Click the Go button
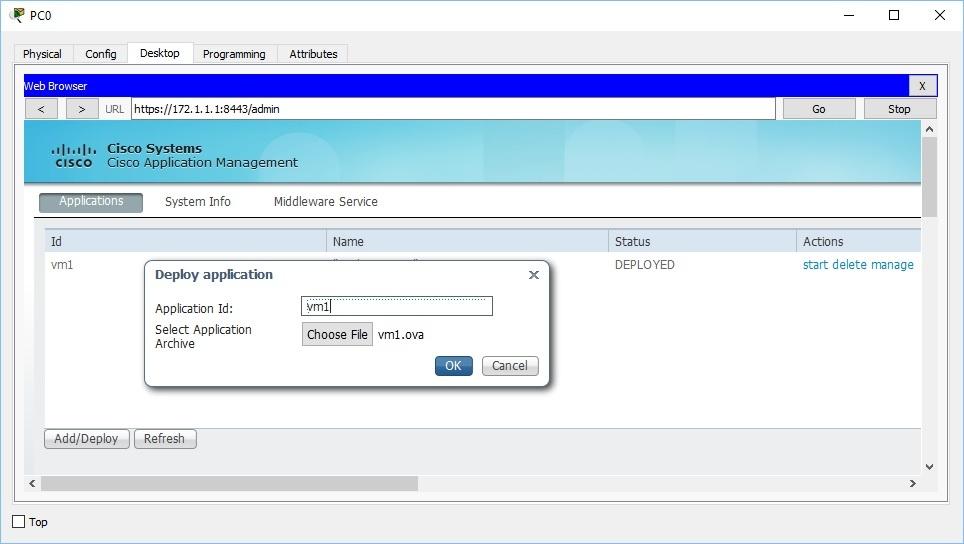The width and height of the screenshot is (964, 544). 819,109
